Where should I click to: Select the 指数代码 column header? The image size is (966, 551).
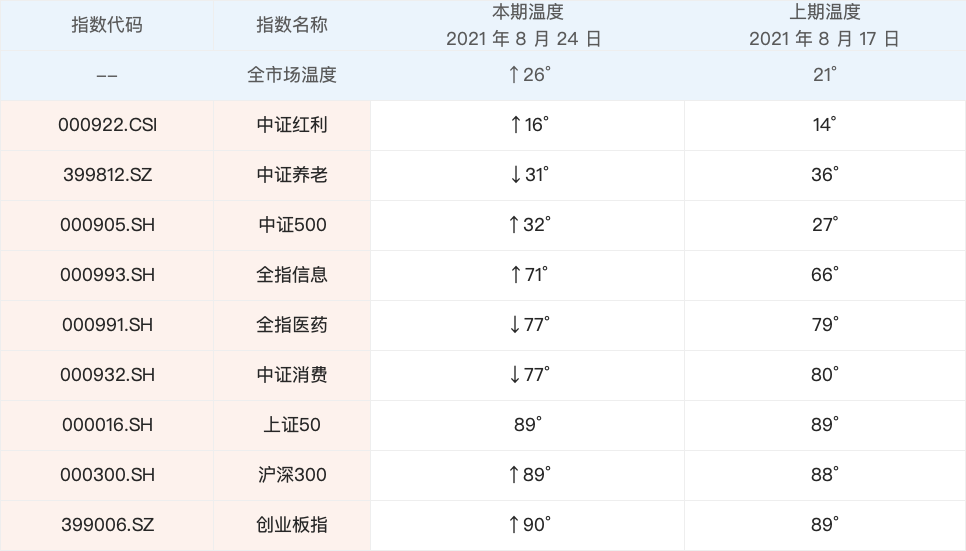[x=107, y=25]
